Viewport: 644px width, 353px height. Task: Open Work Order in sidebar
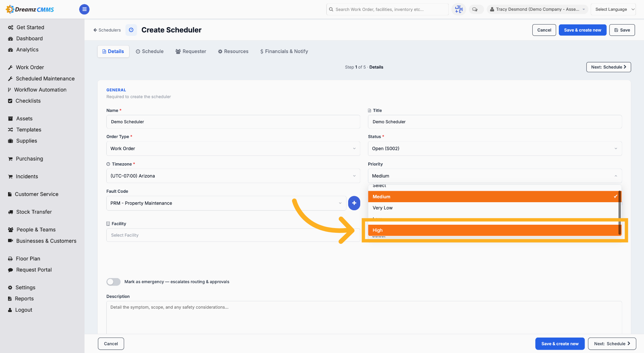click(x=30, y=68)
